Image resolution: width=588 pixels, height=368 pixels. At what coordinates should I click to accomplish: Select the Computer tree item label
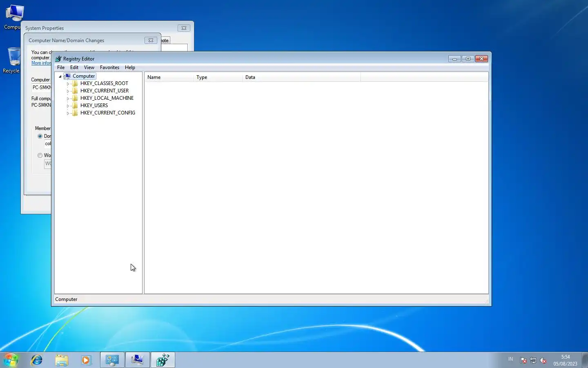point(84,76)
